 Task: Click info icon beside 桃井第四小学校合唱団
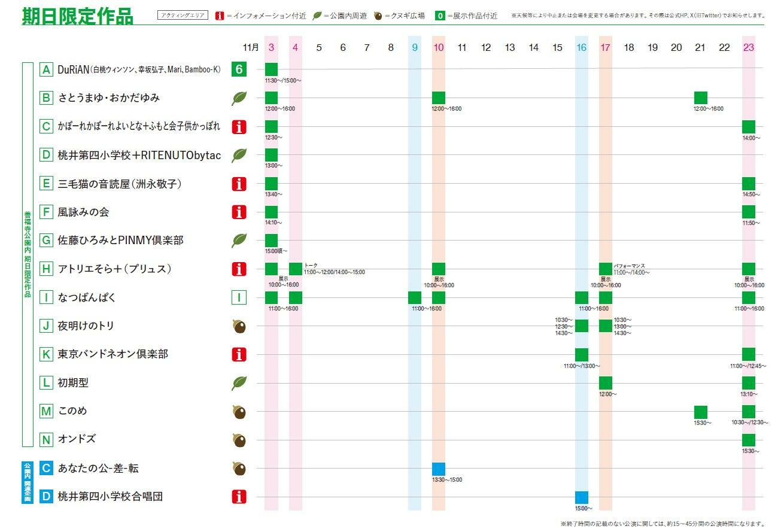click(239, 496)
